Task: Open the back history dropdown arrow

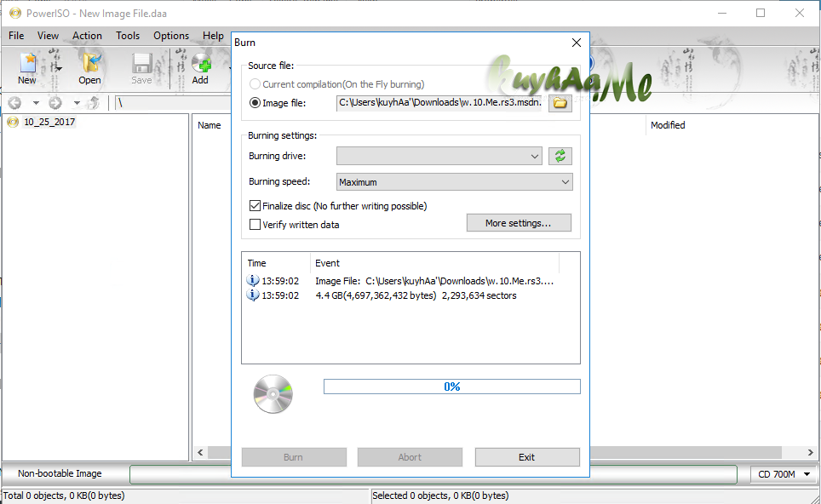Action: (36, 102)
